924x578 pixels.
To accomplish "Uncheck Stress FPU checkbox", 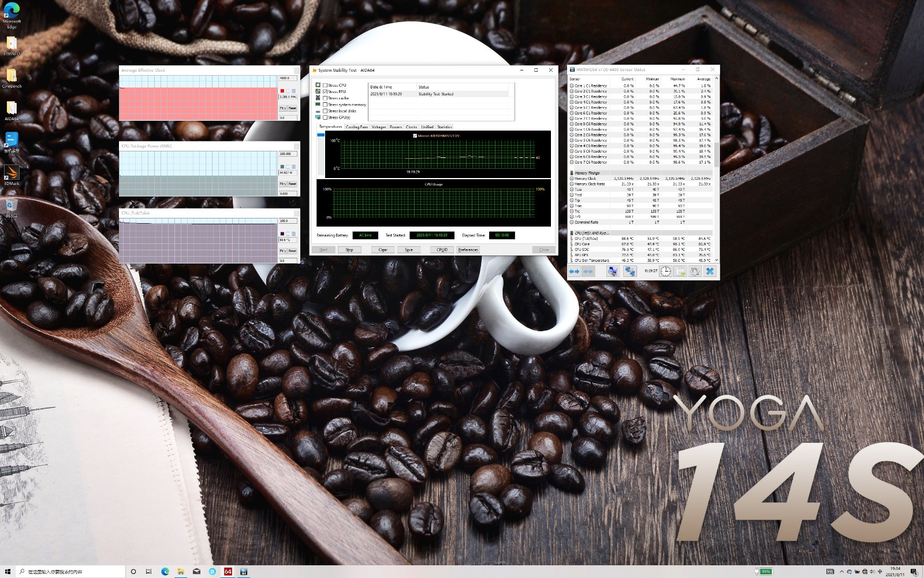I will click(x=325, y=91).
